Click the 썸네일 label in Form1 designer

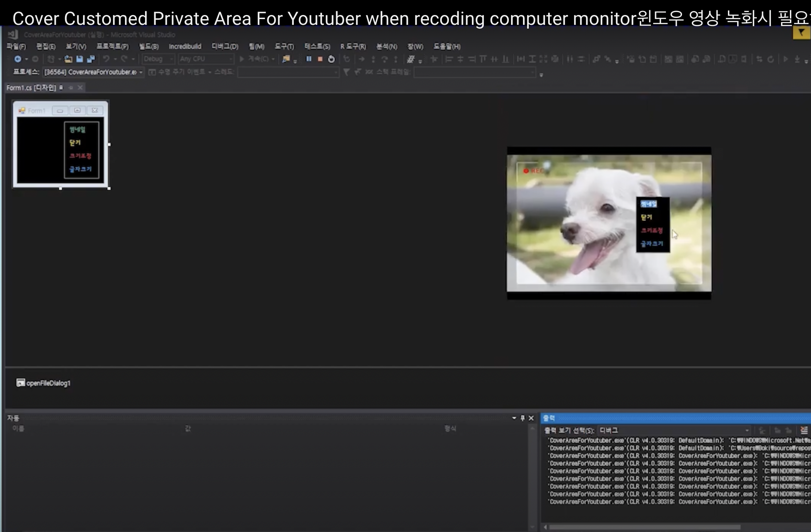[x=77, y=129]
